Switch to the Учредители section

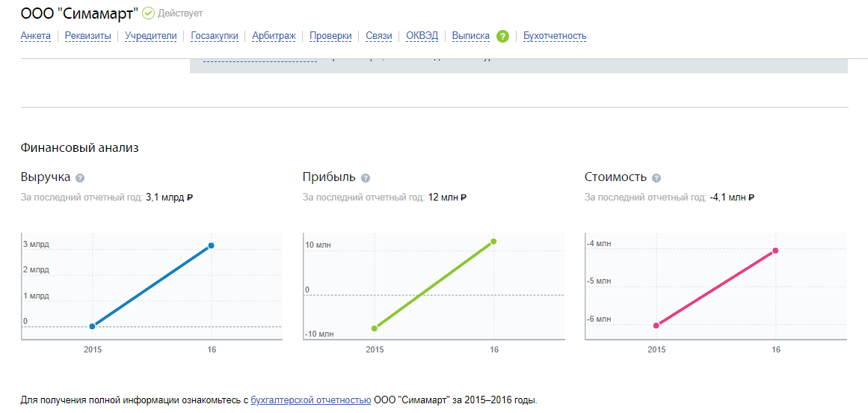pos(150,36)
